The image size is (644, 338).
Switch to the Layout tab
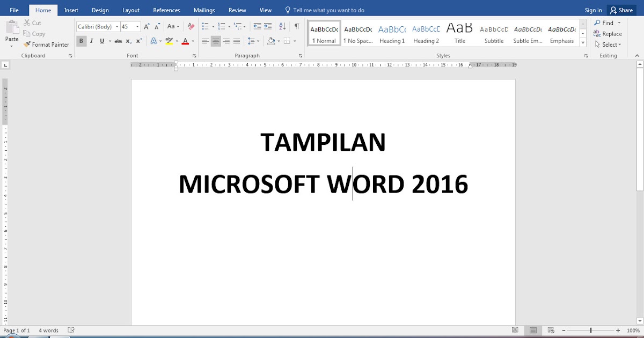[131, 10]
